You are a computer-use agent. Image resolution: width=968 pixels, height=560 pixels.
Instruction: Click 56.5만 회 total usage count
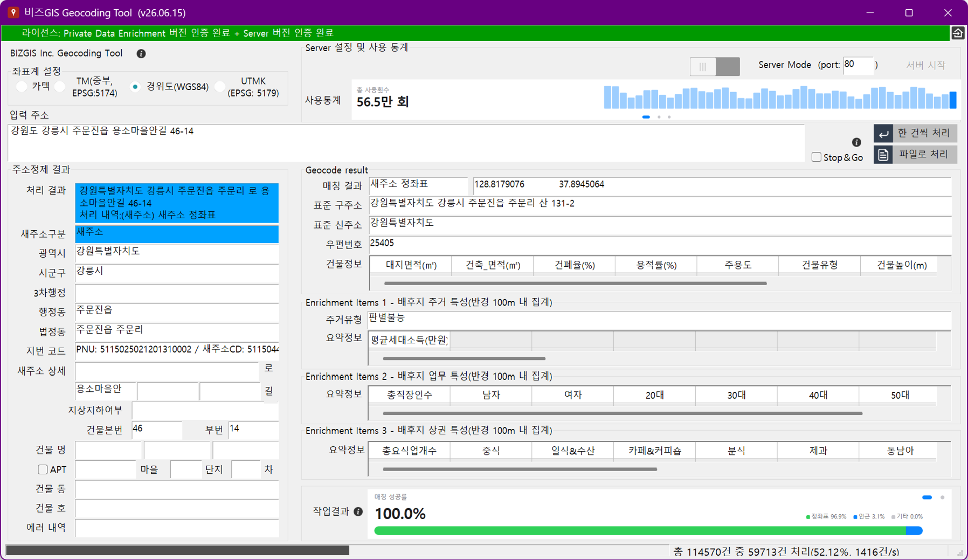point(383,102)
